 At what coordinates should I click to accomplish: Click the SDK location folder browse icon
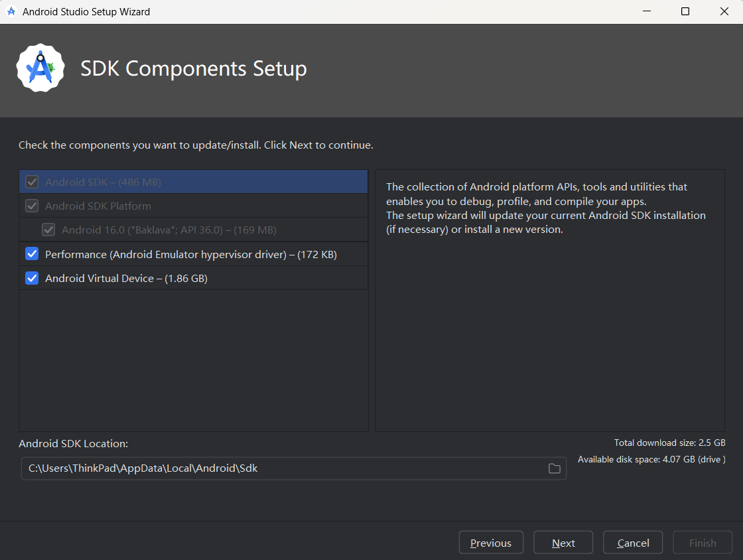(x=554, y=468)
